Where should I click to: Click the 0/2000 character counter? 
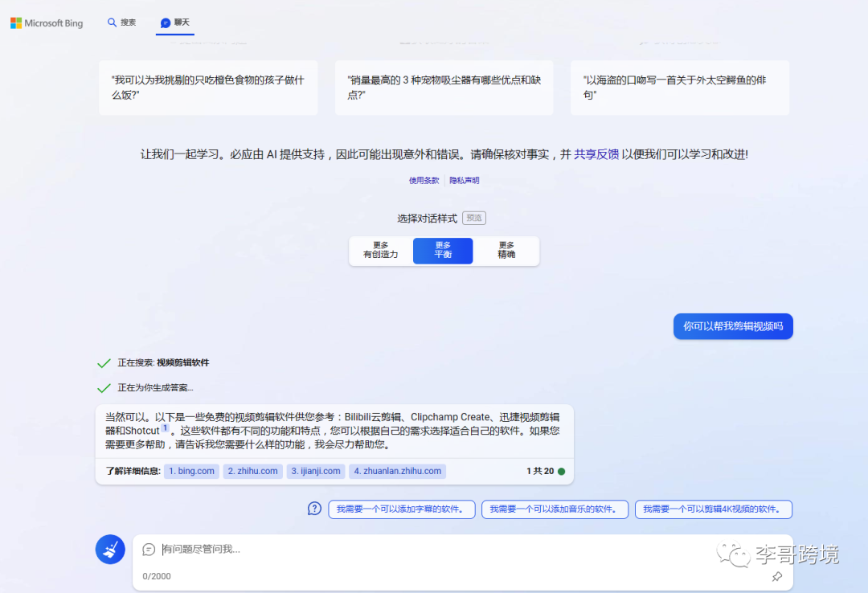157,576
